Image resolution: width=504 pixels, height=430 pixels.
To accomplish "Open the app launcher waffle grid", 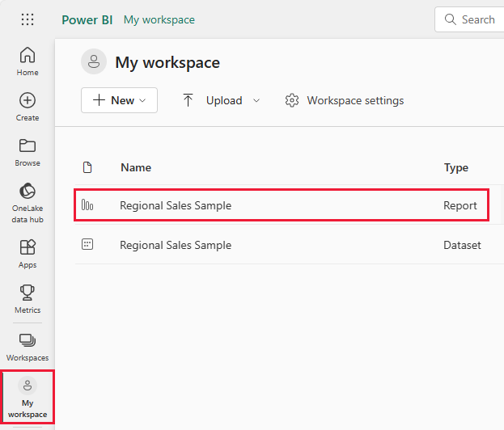I will click(x=28, y=19).
